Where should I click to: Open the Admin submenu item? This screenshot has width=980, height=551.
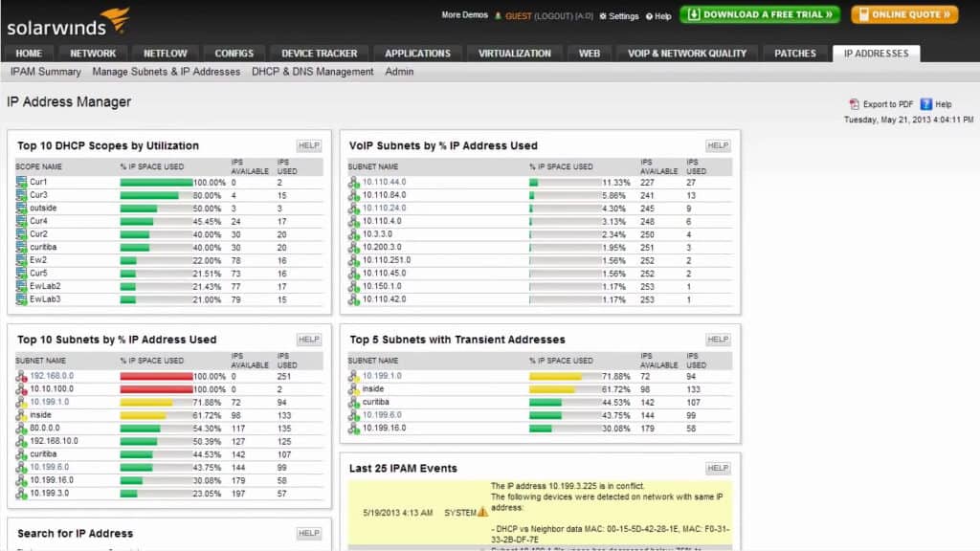point(399,72)
